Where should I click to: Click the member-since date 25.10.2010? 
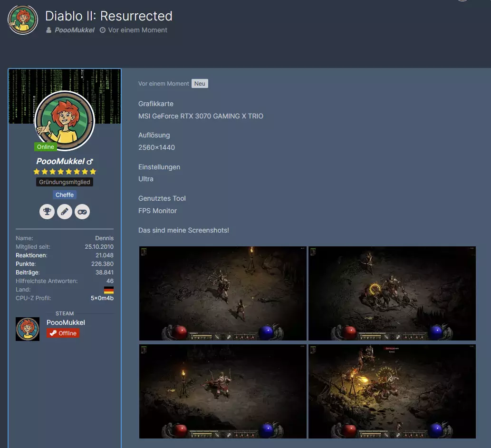[99, 247]
